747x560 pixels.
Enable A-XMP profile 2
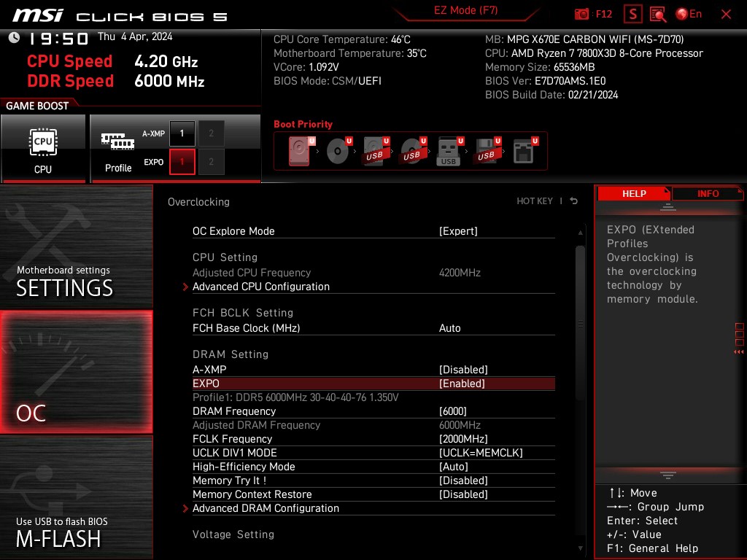[211, 133]
